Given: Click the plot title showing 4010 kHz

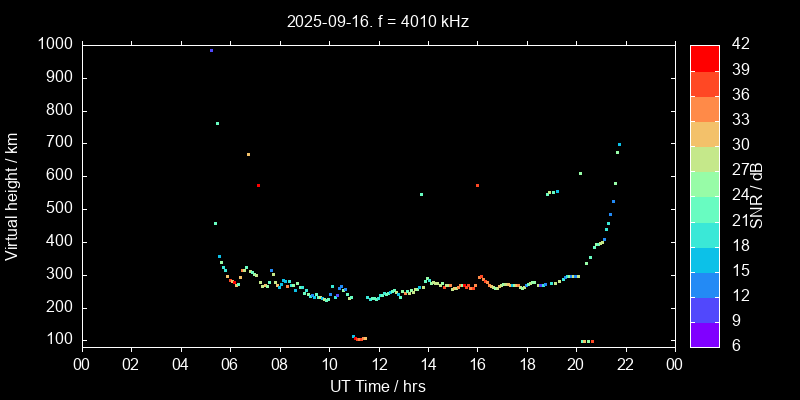Looking at the screenshot, I should [377, 21].
